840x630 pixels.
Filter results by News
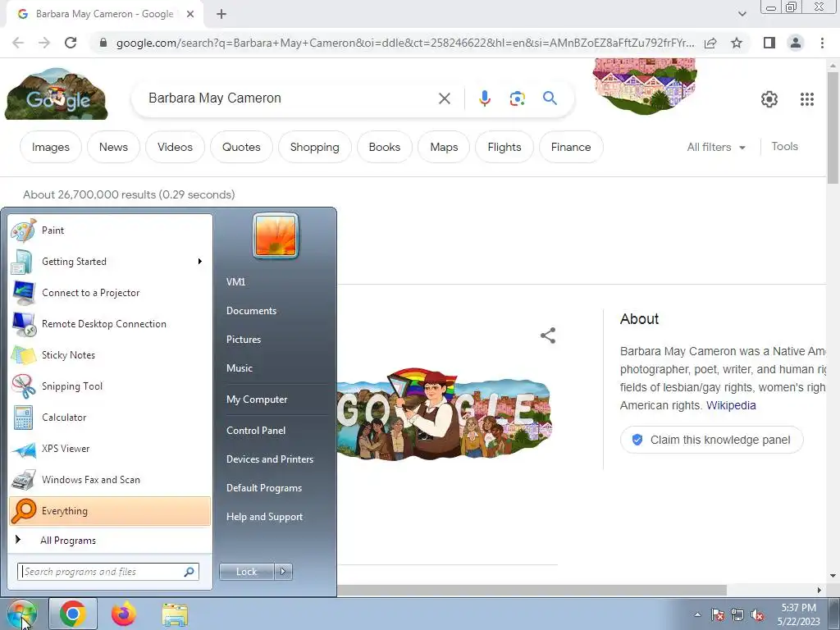(x=113, y=147)
